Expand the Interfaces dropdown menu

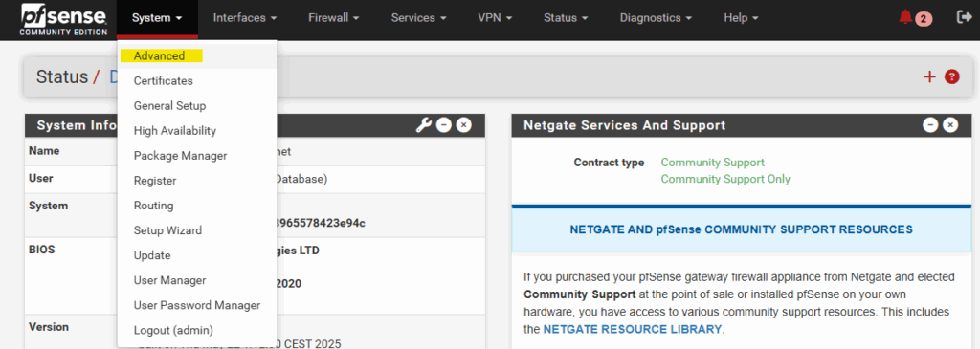tap(245, 18)
